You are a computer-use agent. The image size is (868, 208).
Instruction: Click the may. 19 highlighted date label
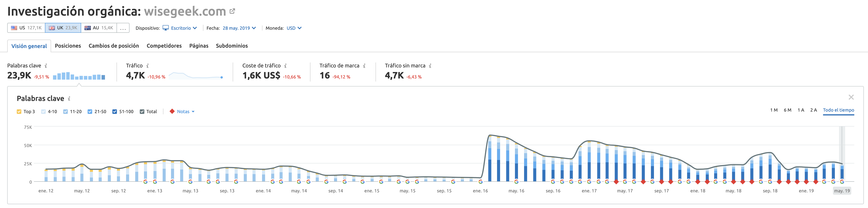[x=842, y=191]
